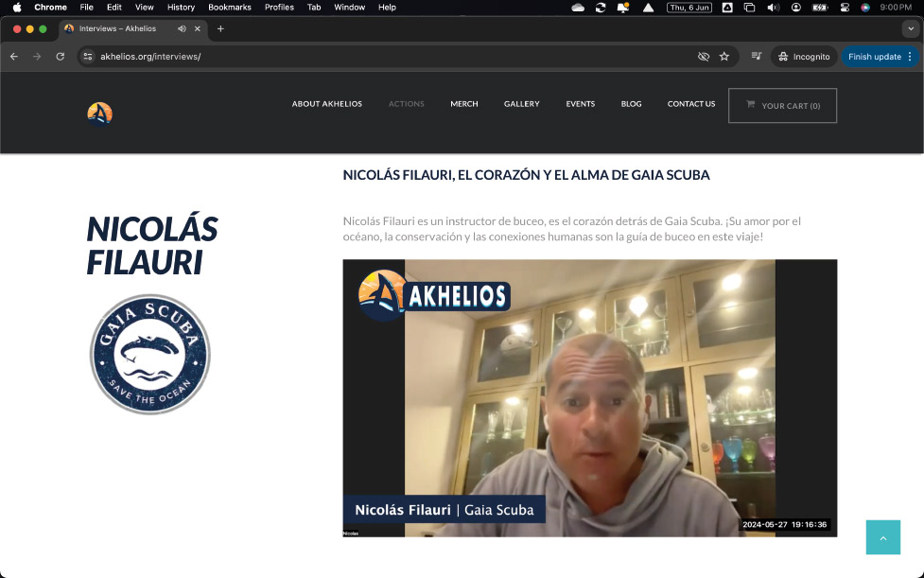Expand the tab search dropdown arrow

(911, 28)
